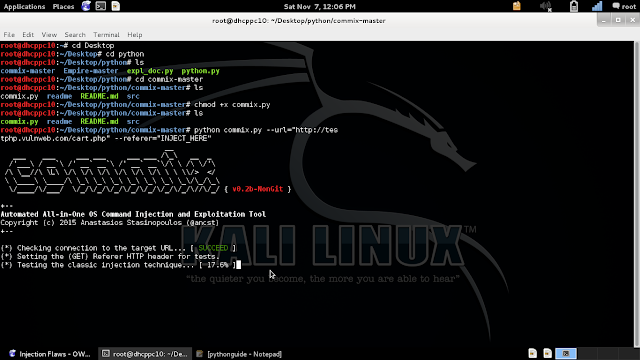The height and width of the screenshot is (360, 640).
Task: Click 'chmod +x commix.py' command text
Action: (x=232, y=105)
